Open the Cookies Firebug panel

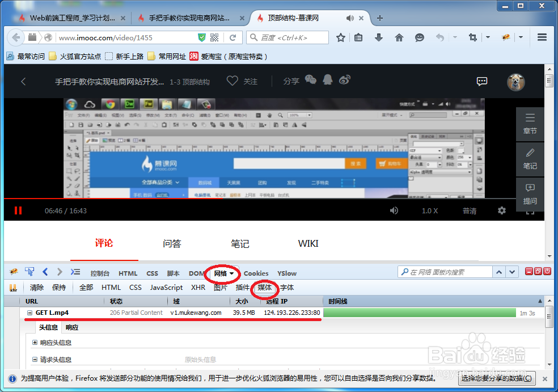(256, 273)
